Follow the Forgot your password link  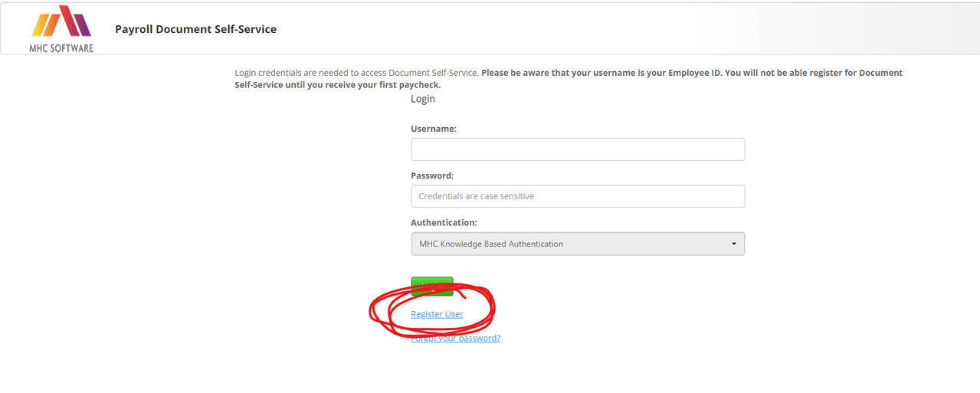pyautogui.click(x=455, y=338)
